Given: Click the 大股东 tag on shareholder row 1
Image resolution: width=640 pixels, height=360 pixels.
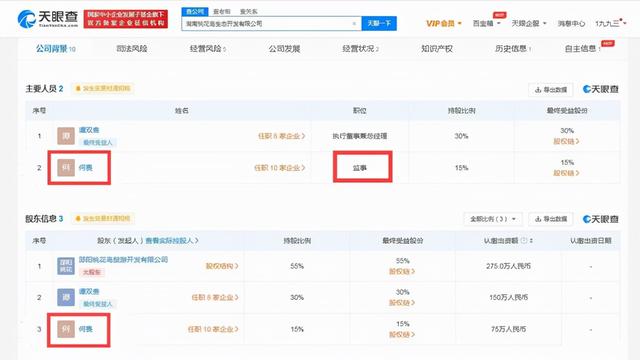Looking at the screenshot, I should tap(91, 272).
